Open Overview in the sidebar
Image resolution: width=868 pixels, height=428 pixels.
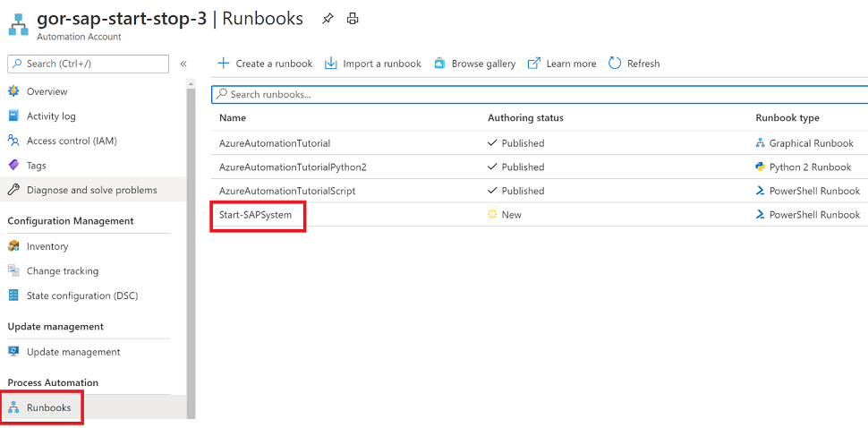pos(47,91)
